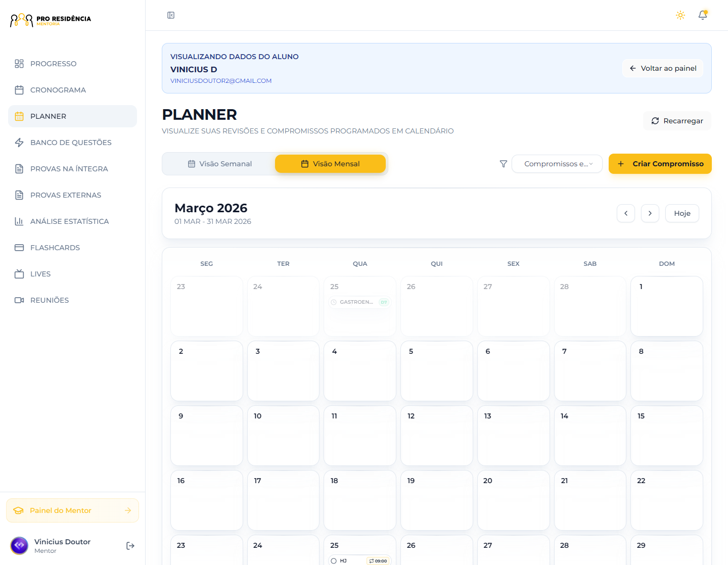Viewport: 728px width, 565px height.
Task: Click the 09:00 recurring badge on March 25
Action: 378,561
